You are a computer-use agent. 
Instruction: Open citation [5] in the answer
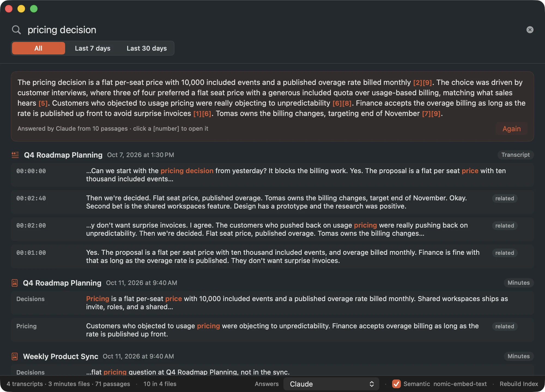(x=43, y=103)
